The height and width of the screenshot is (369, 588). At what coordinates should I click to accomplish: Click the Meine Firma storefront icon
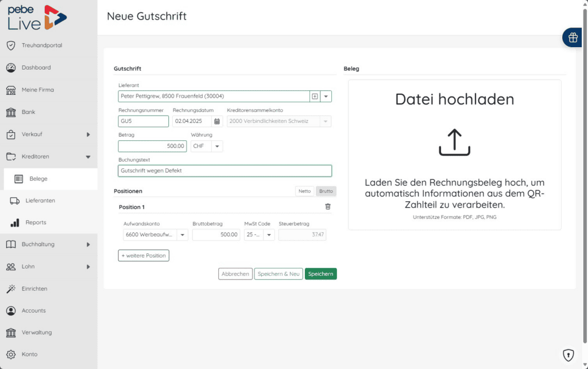click(11, 90)
